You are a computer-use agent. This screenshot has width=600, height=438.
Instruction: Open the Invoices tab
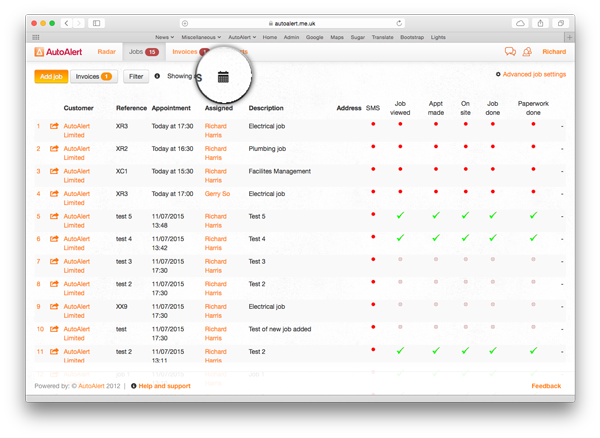(185, 52)
